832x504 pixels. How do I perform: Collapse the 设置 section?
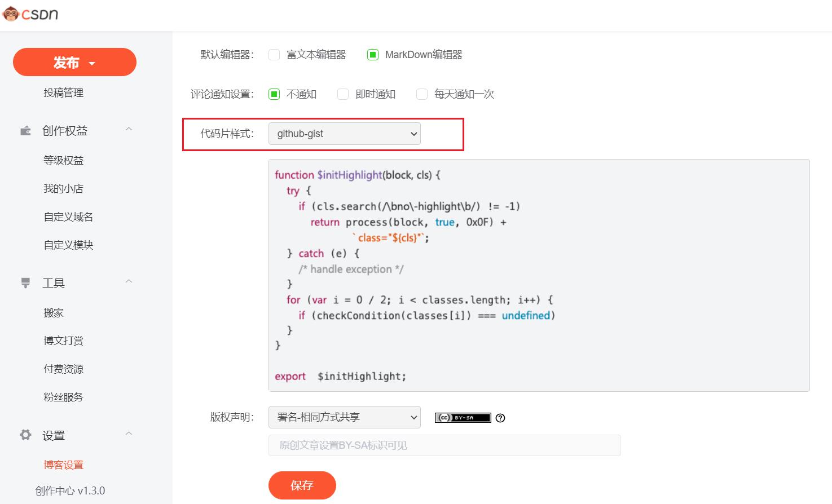click(129, 434)
